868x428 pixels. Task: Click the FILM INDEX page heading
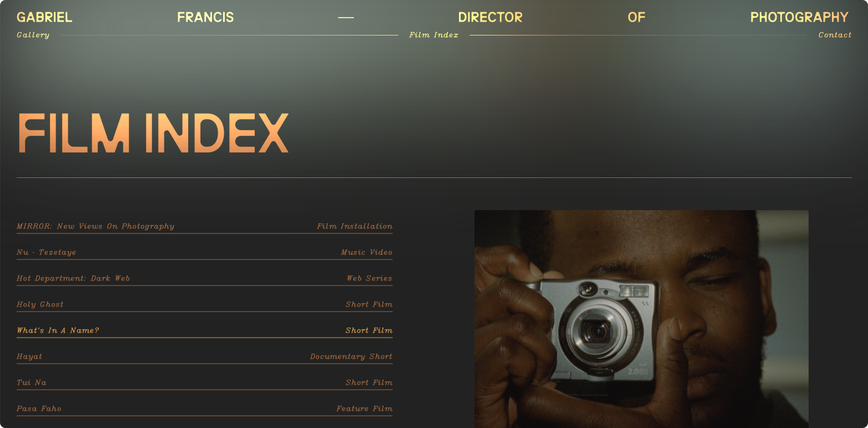coord(153,133)
